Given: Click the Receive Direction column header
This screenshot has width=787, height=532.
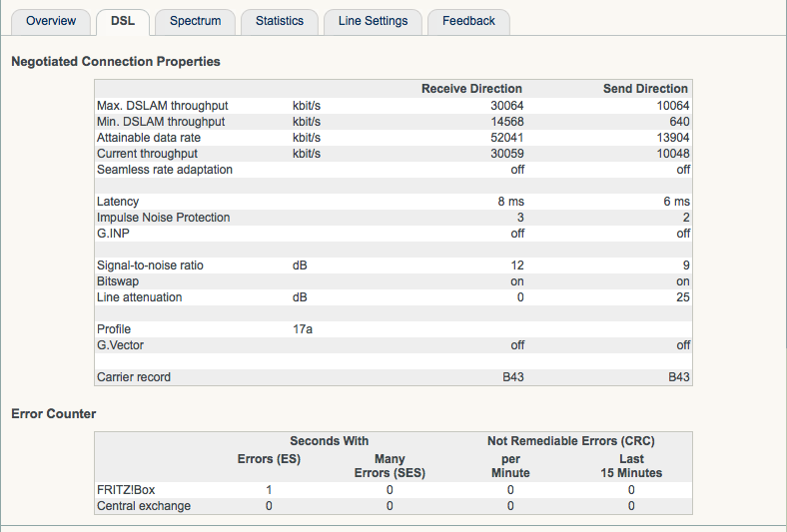Looking at the screenshot, I should pyautogui.click(x=471, y=89).
